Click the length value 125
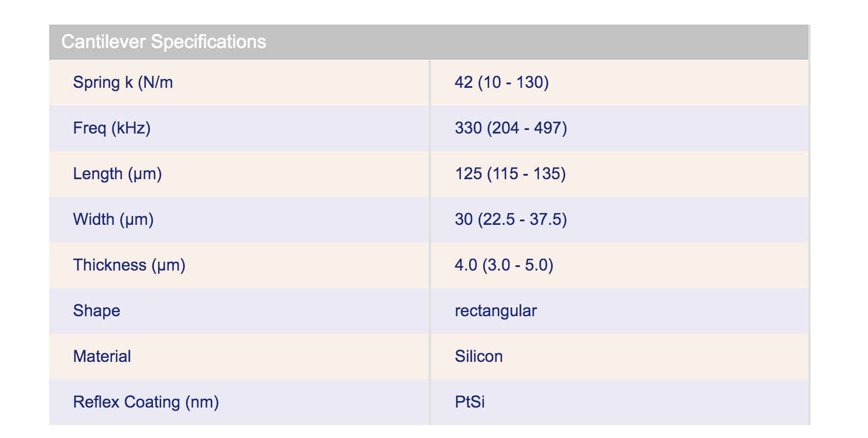 pos(468,174)
